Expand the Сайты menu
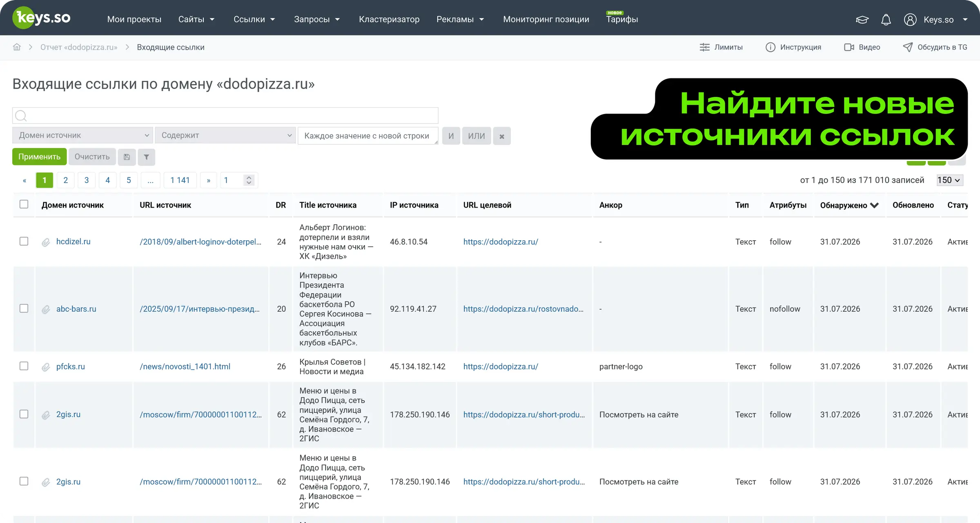This screenshot has width=980, height=523. 196,19
